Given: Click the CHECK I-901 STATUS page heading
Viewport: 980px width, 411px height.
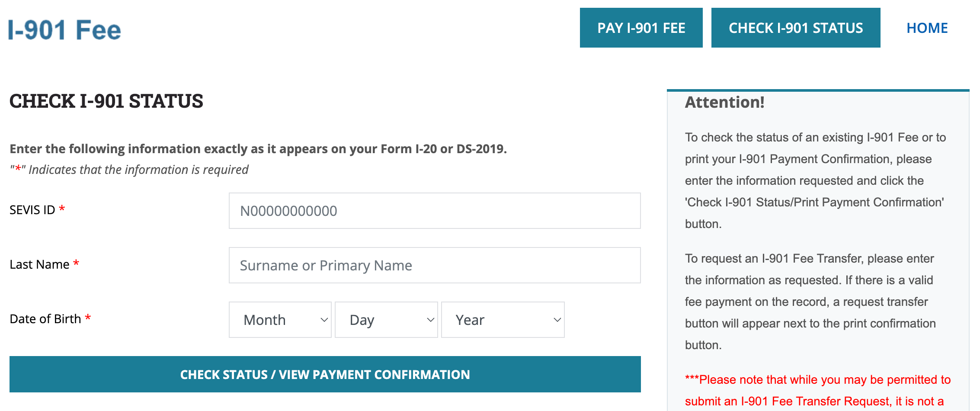Looking at the screenshot, I should coord(106,101).
